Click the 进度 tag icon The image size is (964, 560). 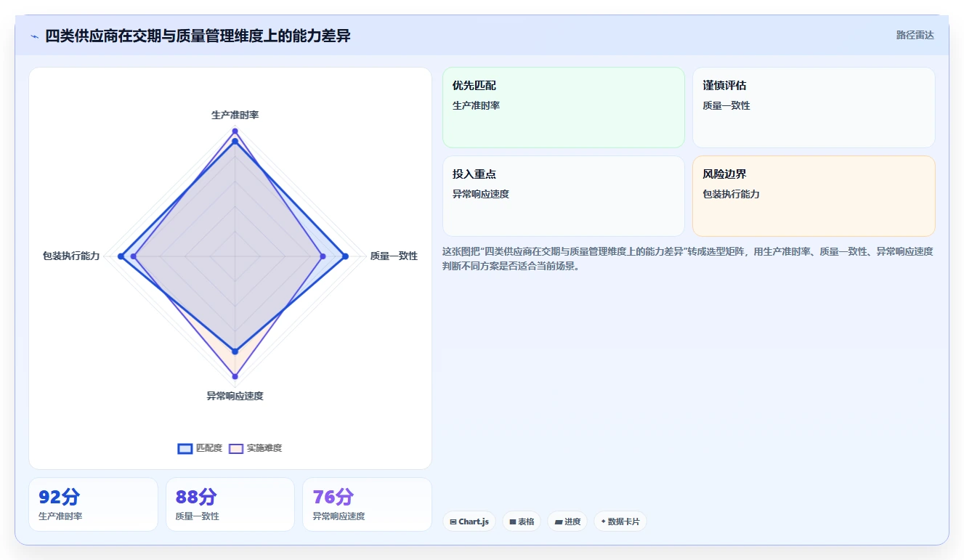(x=558, y=522)
